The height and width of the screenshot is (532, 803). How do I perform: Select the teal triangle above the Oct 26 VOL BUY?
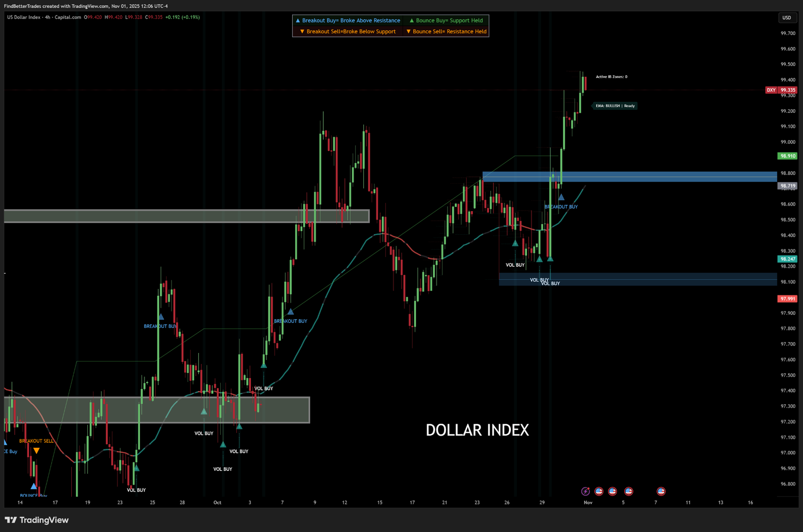click(x=515, y=244)
